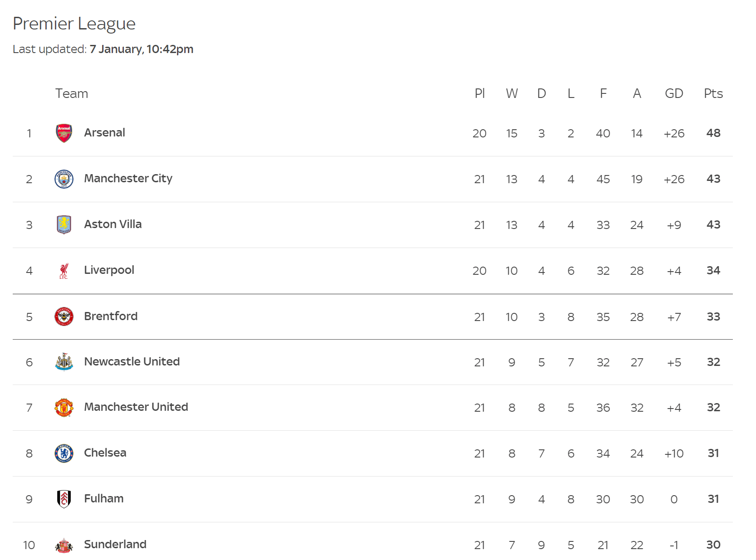Click the Manchester United club crest
The image size is (756, 560).
64,408
